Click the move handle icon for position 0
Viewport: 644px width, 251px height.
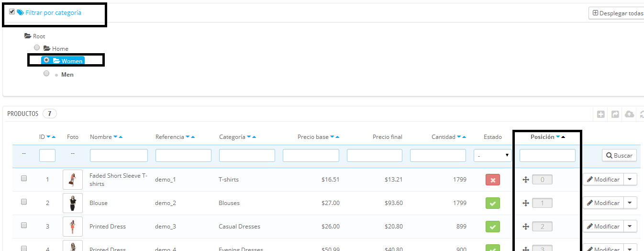[525, 180]
